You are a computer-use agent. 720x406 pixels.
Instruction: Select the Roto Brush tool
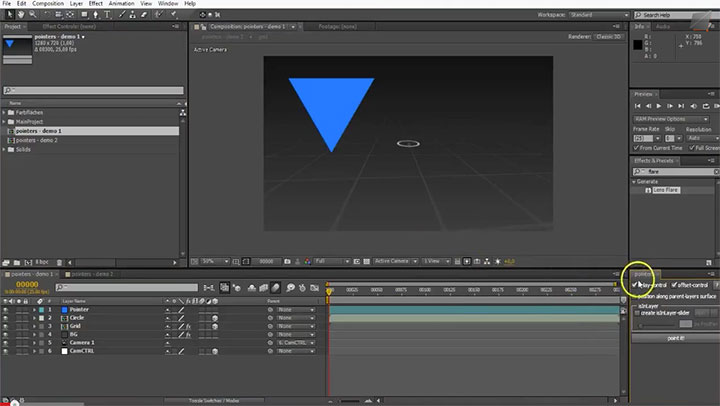coord(159,15)
